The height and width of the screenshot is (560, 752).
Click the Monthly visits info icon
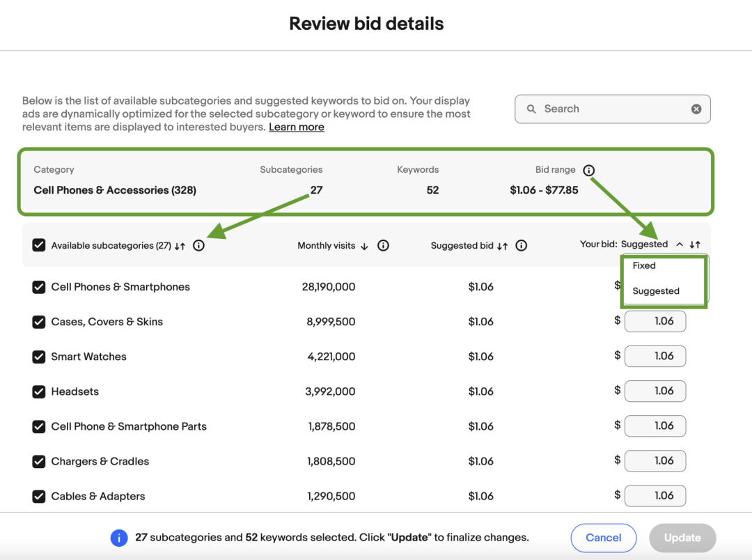tap(383, 245)
